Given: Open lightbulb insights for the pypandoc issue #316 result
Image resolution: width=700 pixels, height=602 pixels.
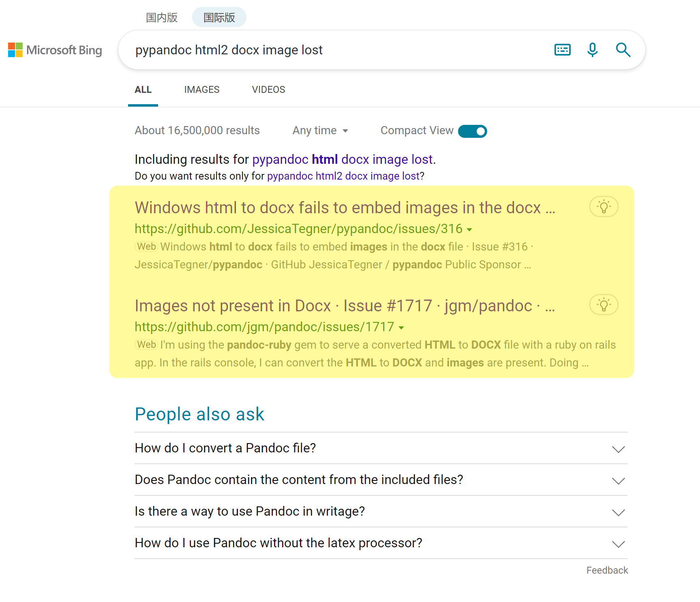Looking at the screenshot, I should [x=604, y=207].
